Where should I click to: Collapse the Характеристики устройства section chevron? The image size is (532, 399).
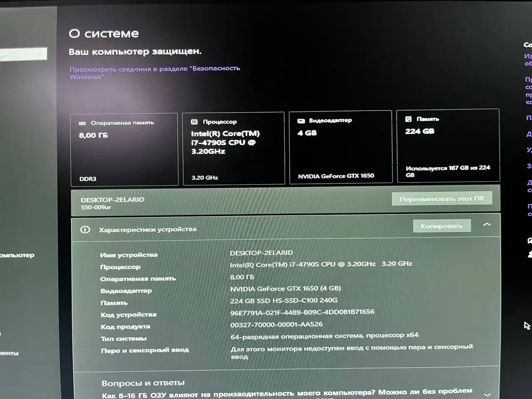click(x=487, y=224)
